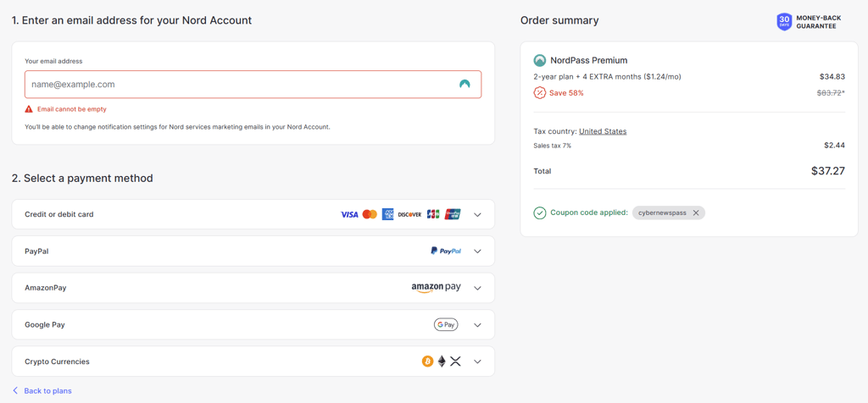Click the Credit or debit card label
Viewport: 868px width, 403px height.
point(59,214)
